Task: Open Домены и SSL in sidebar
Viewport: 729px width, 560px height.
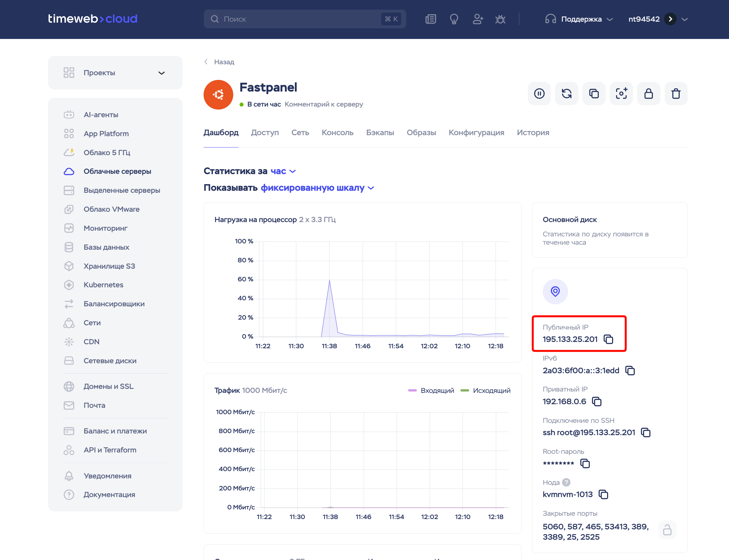Action: point(115,386)
